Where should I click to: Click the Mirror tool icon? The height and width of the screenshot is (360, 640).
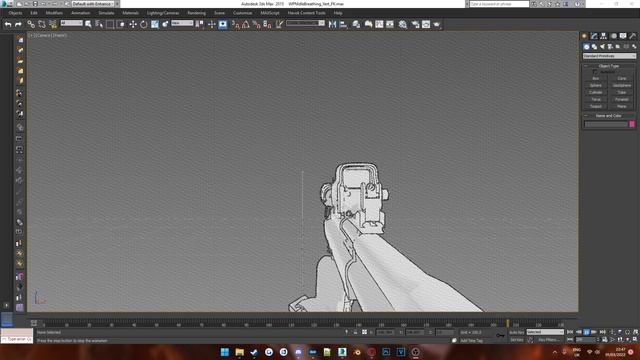pos(333,24)
